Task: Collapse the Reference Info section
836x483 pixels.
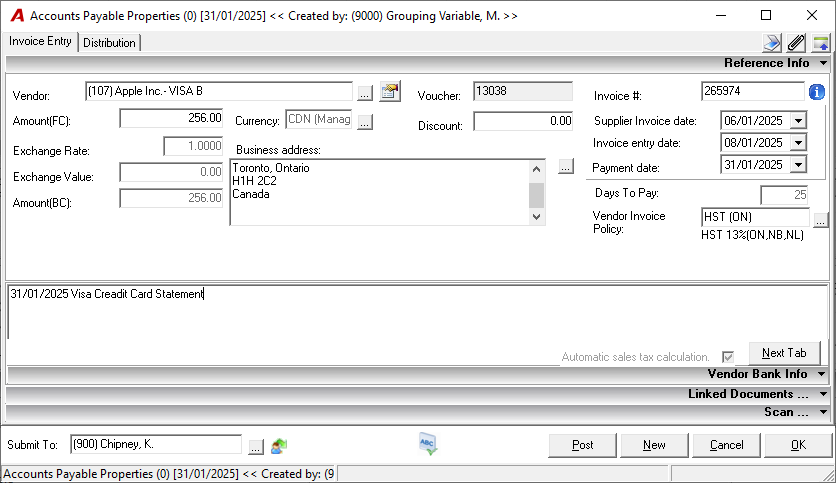Action: [823, 63]
